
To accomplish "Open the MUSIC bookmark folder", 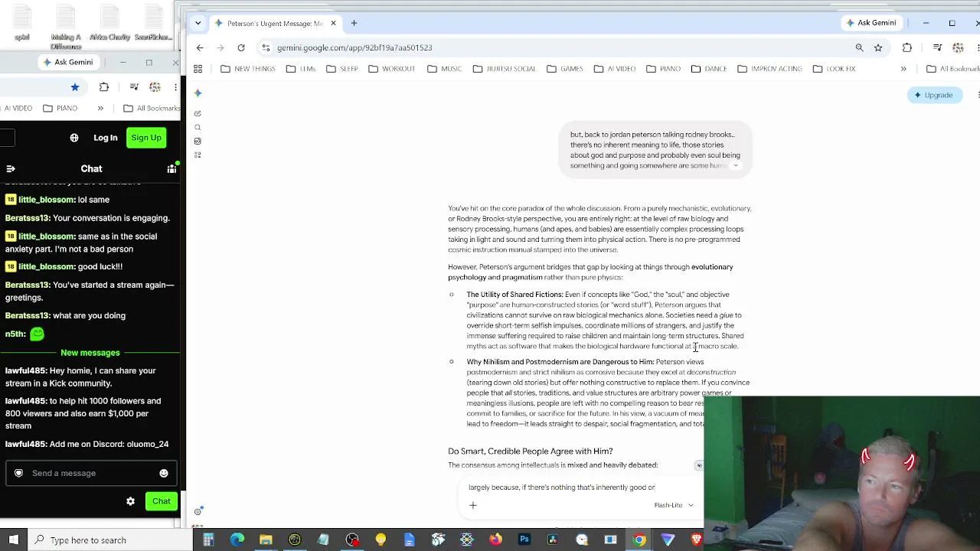I will pyautogui.click(x=444, y=69).
